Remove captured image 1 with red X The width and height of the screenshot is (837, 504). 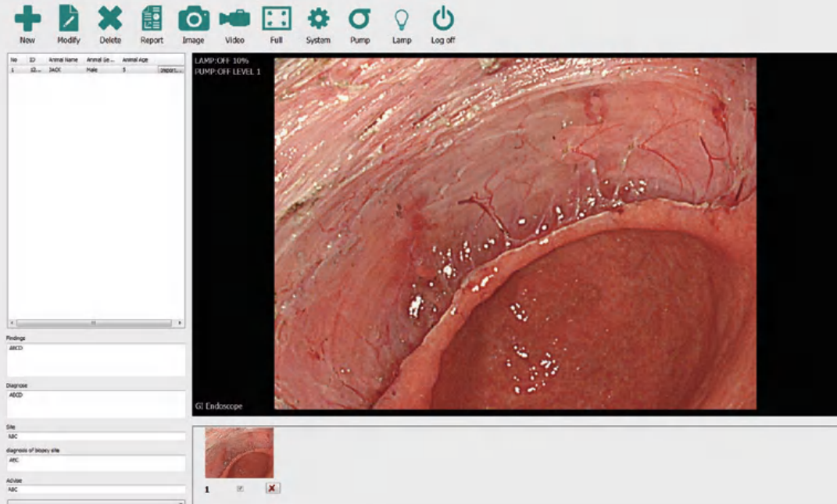(x=272, y=488)
